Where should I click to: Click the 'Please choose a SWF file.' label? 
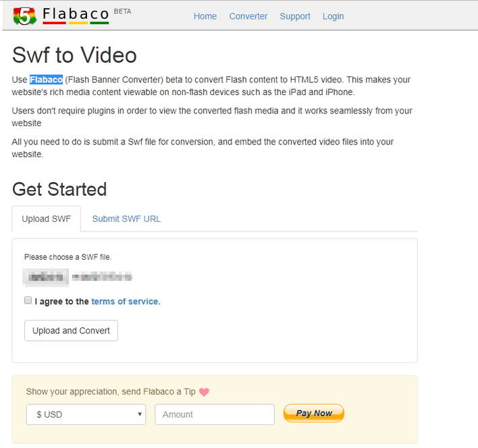point(68,257)
